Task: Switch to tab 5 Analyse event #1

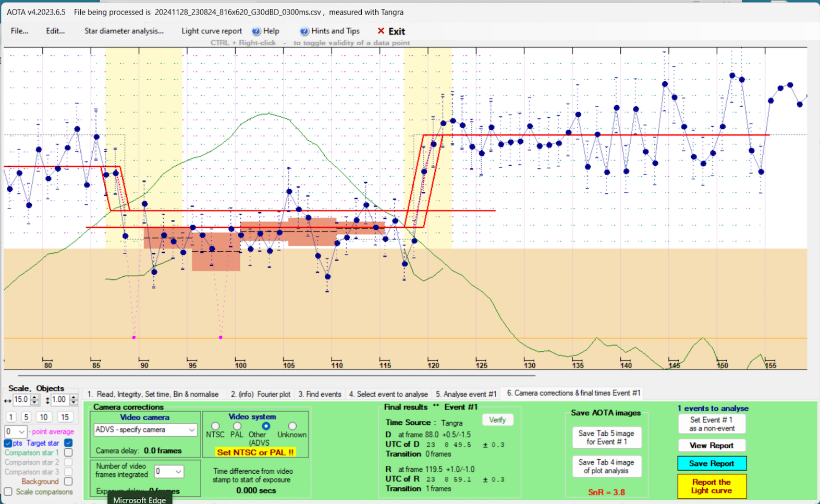Action: click(466, 394)
